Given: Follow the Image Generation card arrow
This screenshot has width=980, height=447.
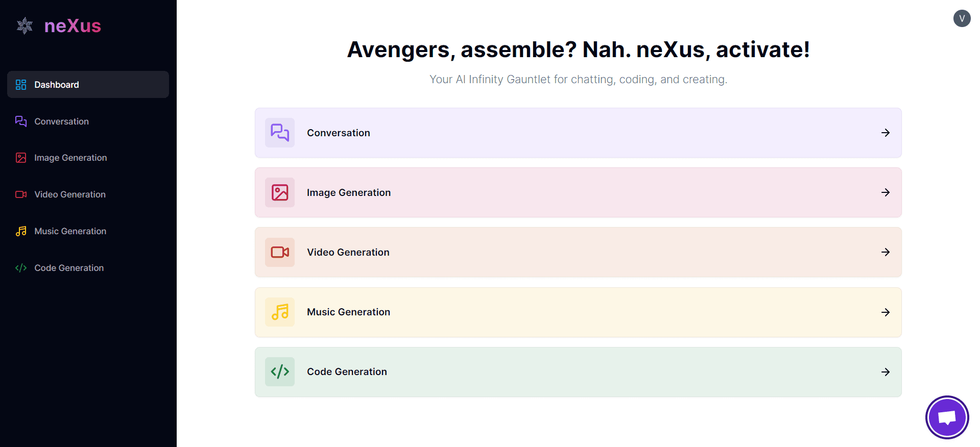Looking at the screenshot, I should coord(886,192).
